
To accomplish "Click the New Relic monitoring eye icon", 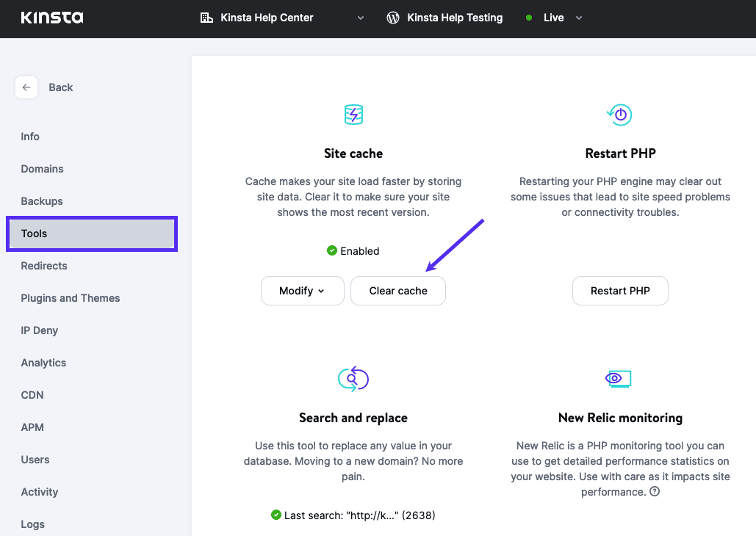I will pyautogui.click(x=618, y=378).
